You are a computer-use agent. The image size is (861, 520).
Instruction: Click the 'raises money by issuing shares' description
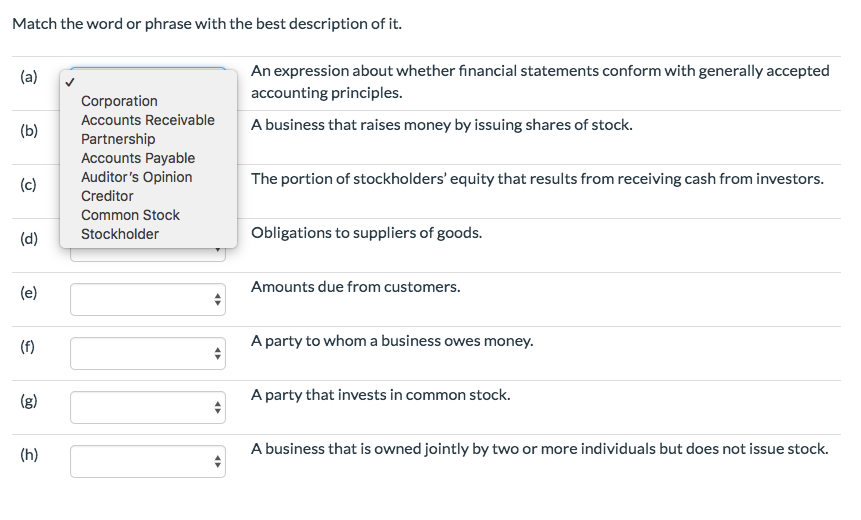[x=441, y=125]
